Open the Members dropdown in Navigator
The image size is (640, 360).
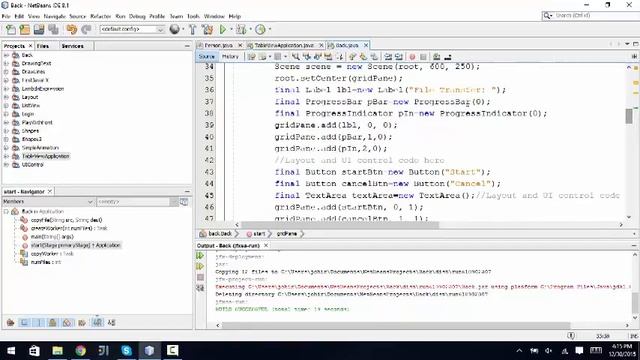click(48, 202)
